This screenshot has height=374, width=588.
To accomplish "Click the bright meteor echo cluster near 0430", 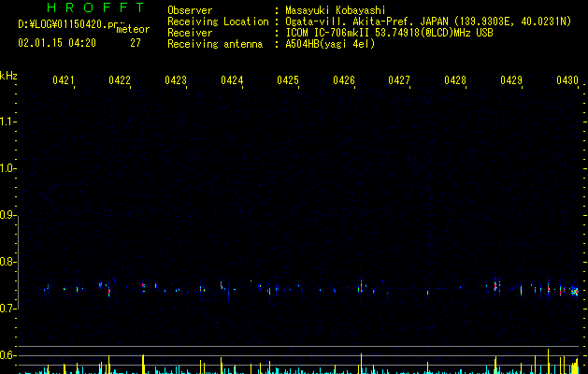I will (575, 292).
